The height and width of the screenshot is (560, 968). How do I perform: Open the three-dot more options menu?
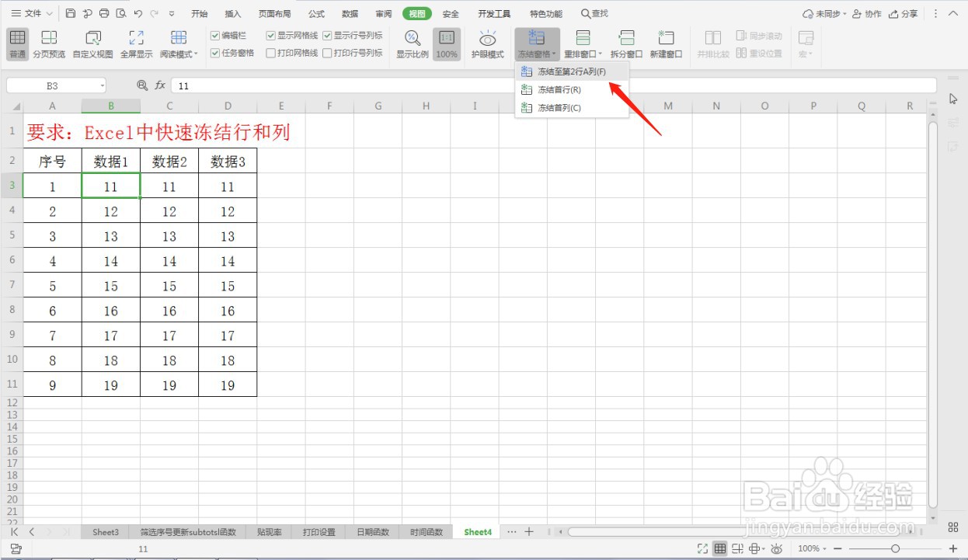point(935,14)
